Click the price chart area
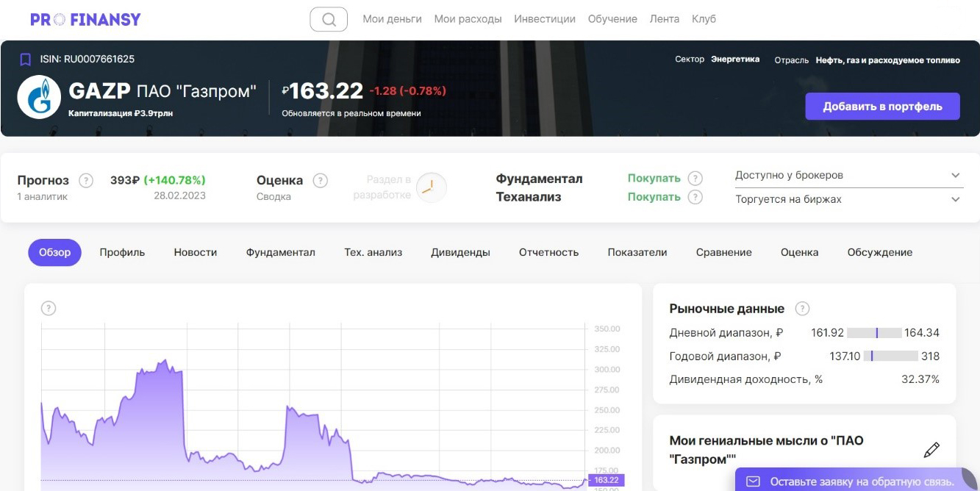Screen dimensions: 980x491 [314, 406]
